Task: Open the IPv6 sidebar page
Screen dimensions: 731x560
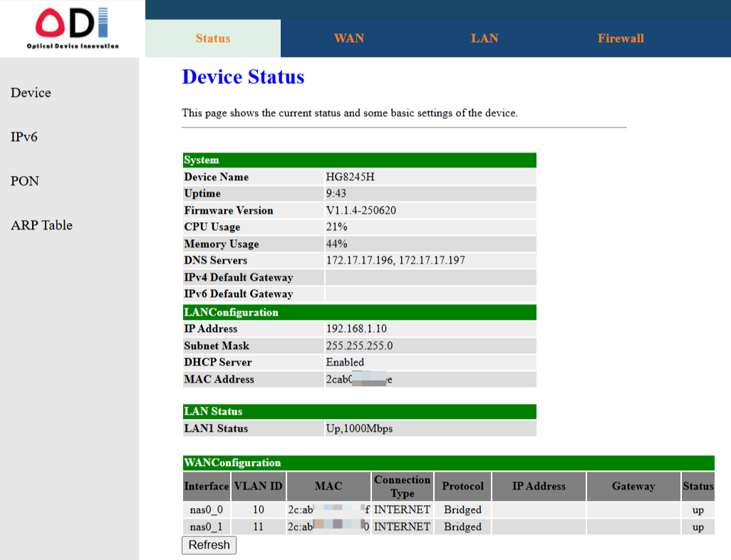Action: [x=24, y=137]
